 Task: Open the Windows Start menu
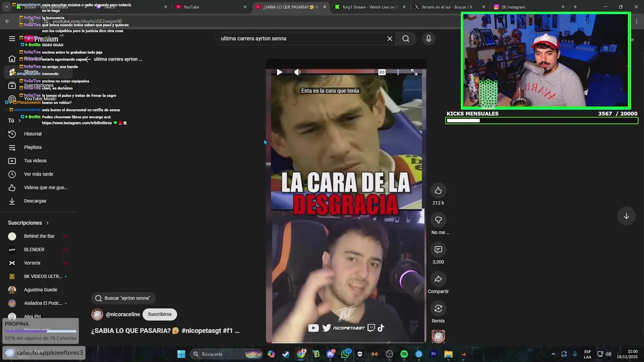(181, 354)
